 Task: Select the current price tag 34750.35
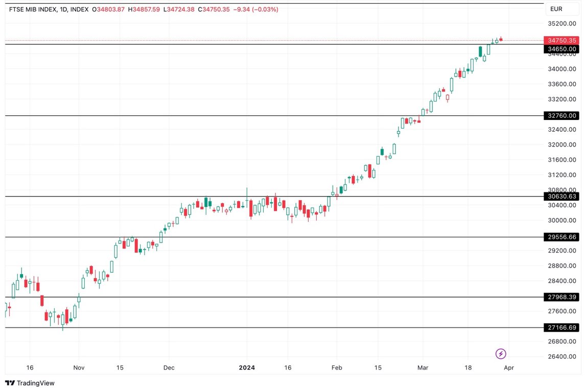pyautogui.click(x=560, y=40)
